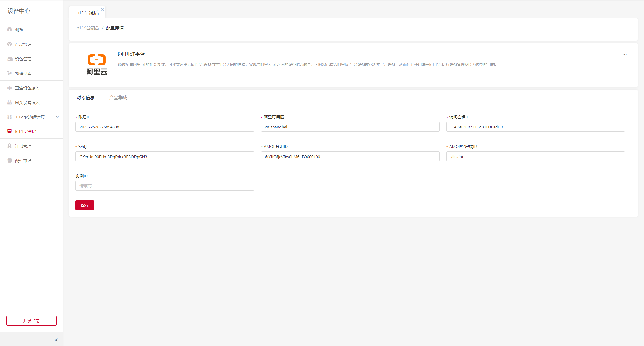Viewport: 644px width, 346px height.
Task: Switch to the 产品集成 tab
Action: click(118, 98)
